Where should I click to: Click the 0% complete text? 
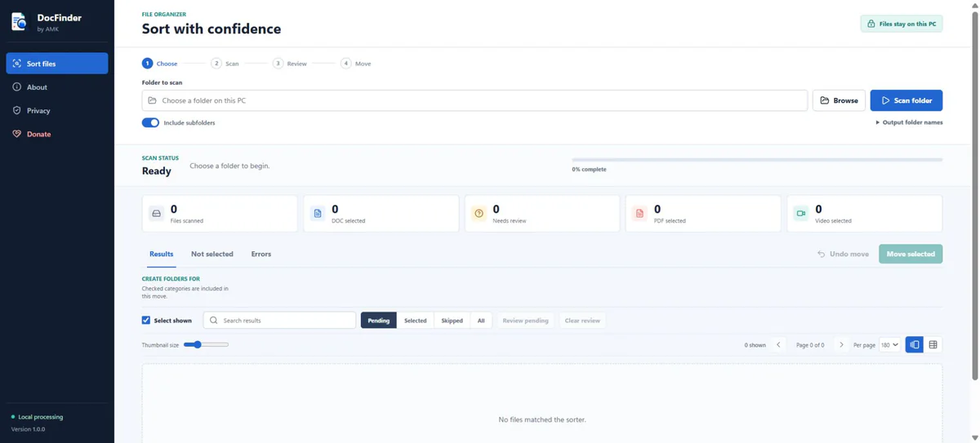(589, 170)
